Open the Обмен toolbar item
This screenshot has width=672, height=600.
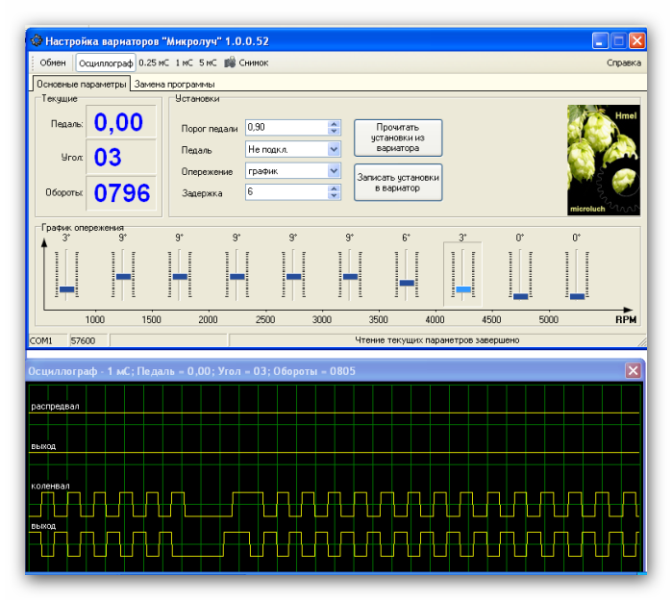pos(53,63)
